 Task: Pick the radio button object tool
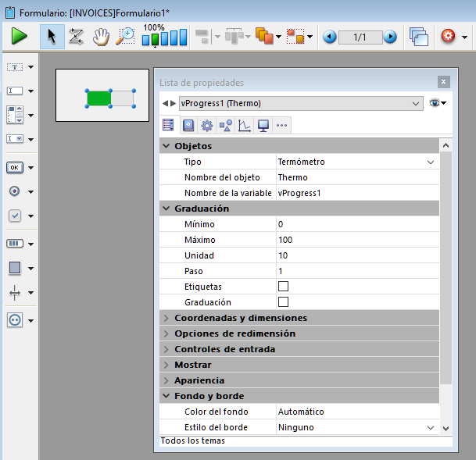(x=16, y=191)
